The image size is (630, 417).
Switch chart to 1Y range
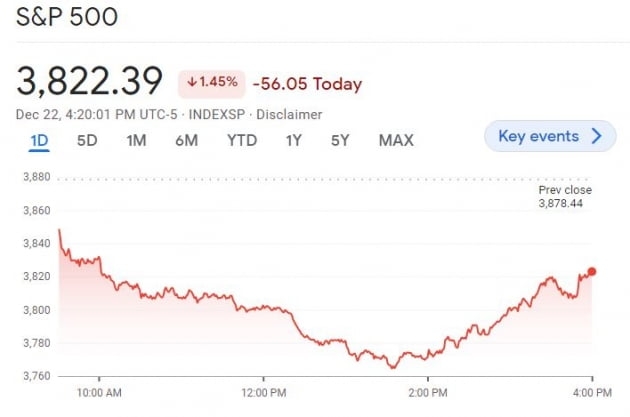pyautogui.click(x=293, y=140)
